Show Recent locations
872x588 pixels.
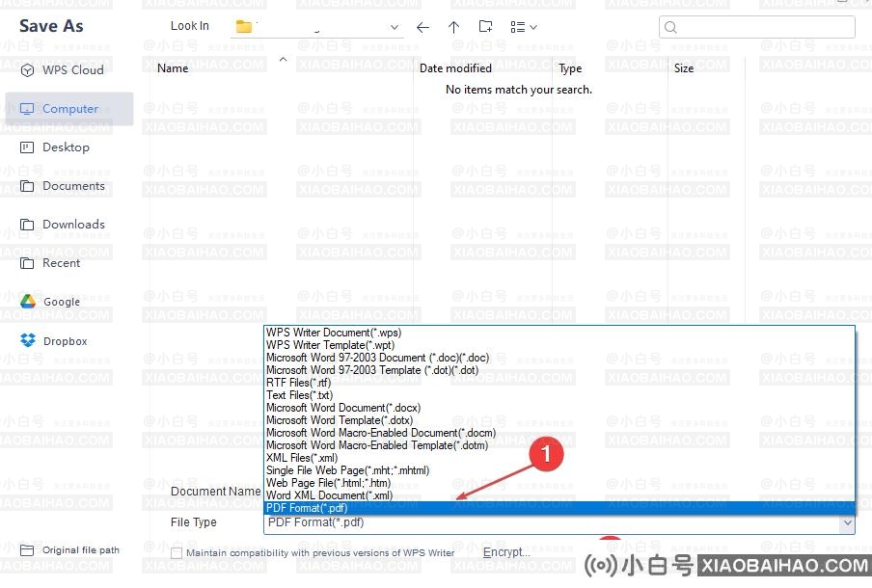tap(50, 263)
